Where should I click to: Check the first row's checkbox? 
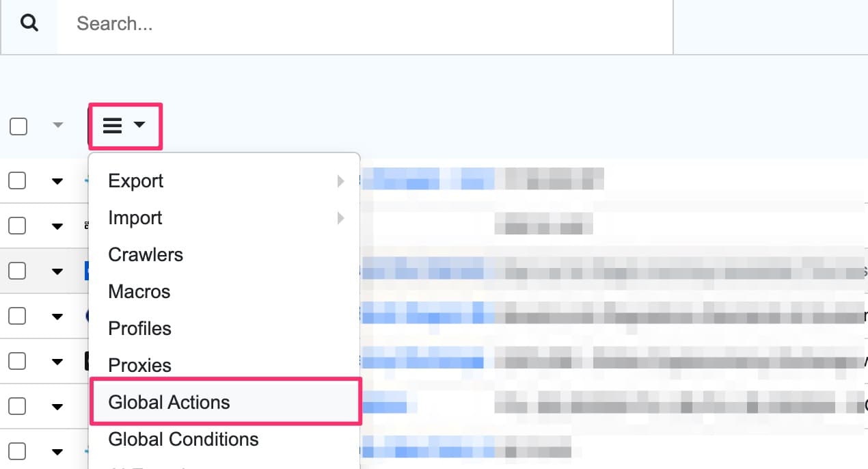[x=17, y=180]
